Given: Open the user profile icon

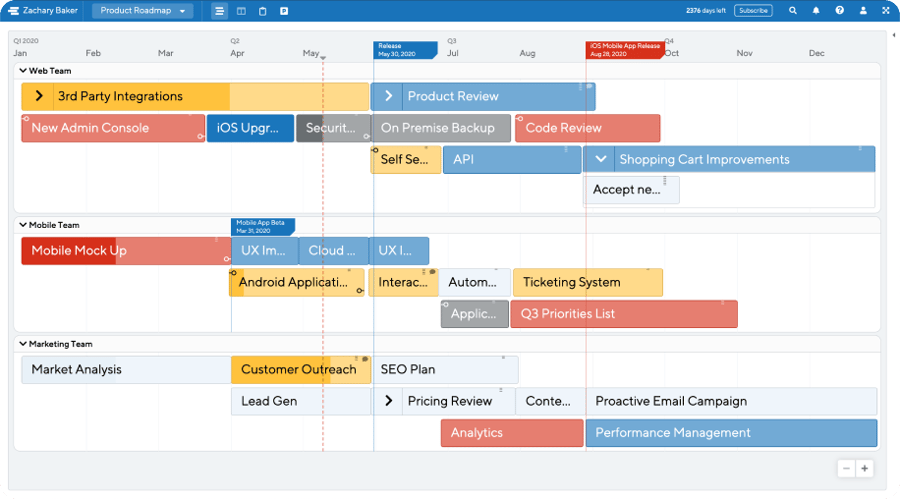Looking at the screenshot, I should click(863, 10).
